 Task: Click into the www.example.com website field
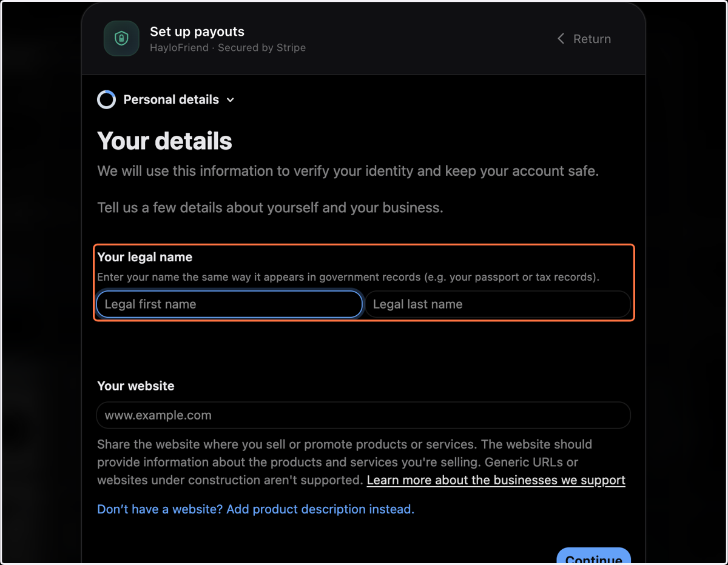[x=363, y=415]
